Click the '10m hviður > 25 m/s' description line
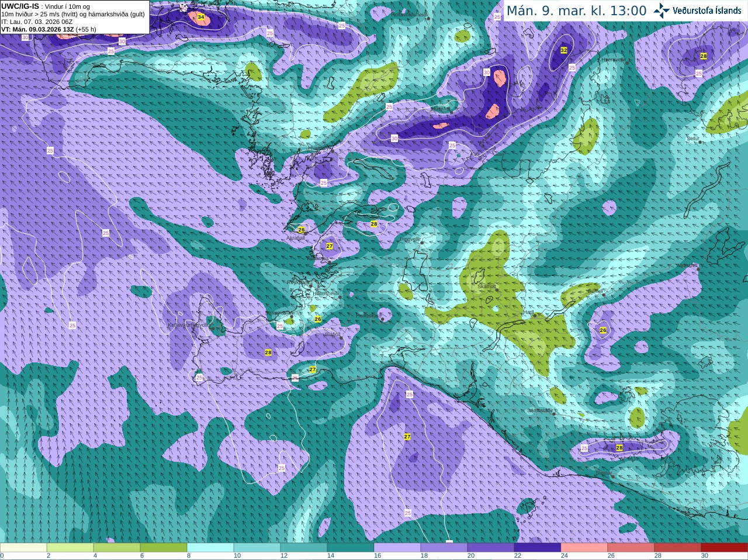The image size is (748, 560). tap(73, 14)
